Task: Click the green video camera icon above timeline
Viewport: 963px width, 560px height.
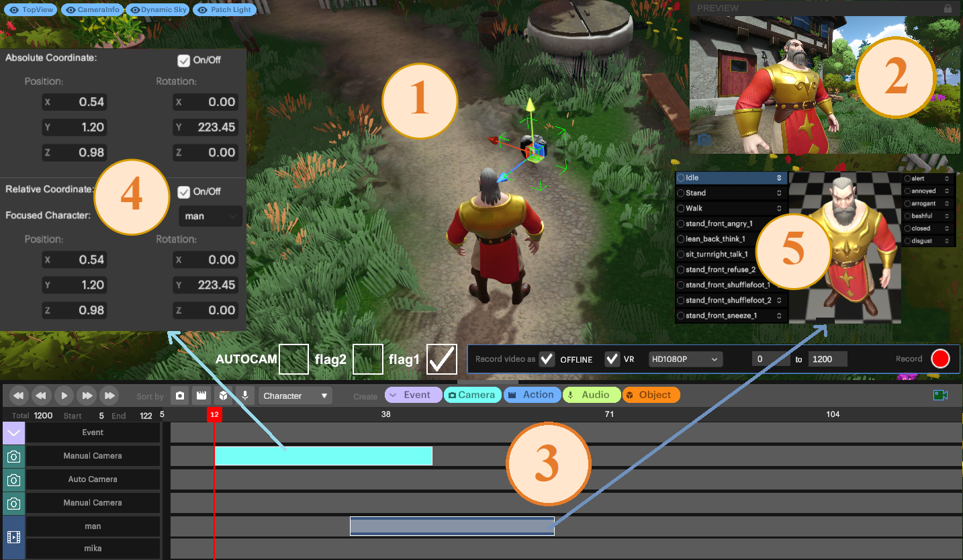Action: tap(940, 395)
